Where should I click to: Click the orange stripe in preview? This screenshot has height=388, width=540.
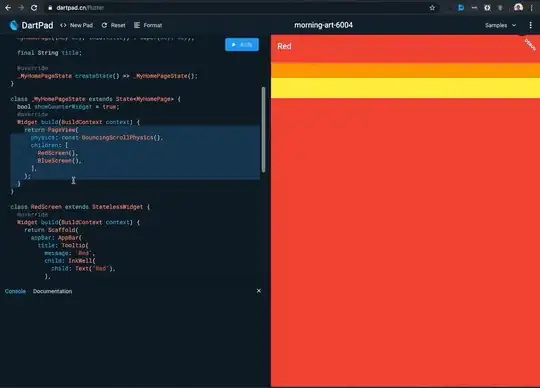pos(405,70)
